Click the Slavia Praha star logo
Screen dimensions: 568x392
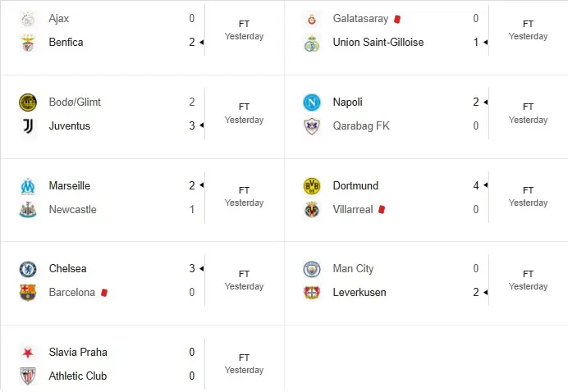click(28, 353)
